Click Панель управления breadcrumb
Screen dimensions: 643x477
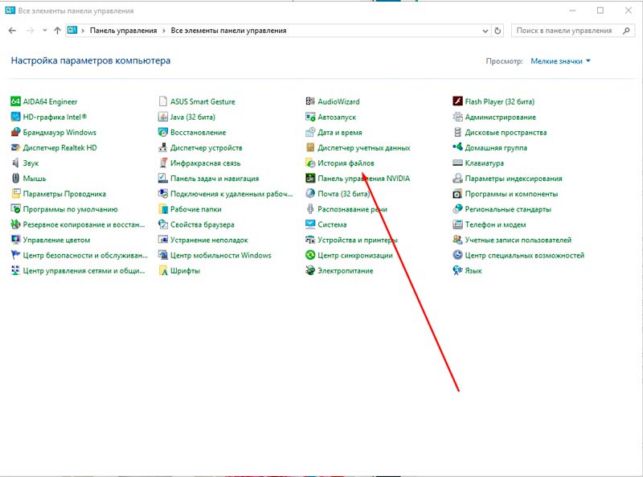(x=123, y=31)
